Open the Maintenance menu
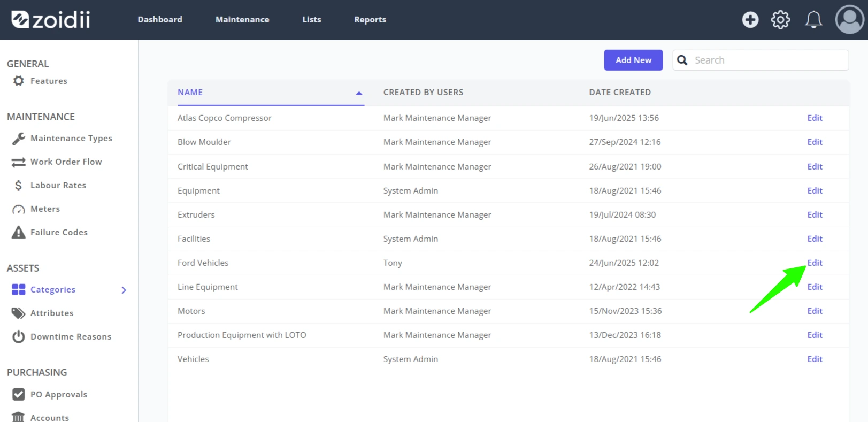Image resolution: width=868 pixels, height=422 pixels. click(242, 19)
